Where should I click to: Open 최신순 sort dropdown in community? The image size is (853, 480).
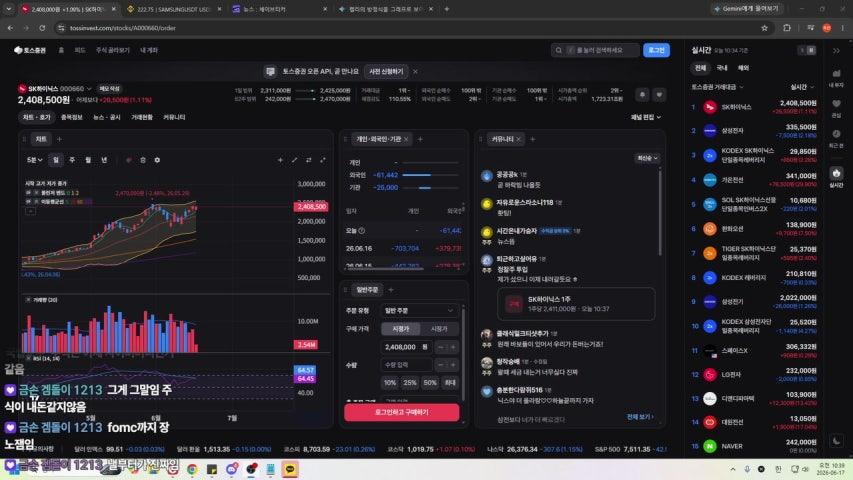[647, 158]
